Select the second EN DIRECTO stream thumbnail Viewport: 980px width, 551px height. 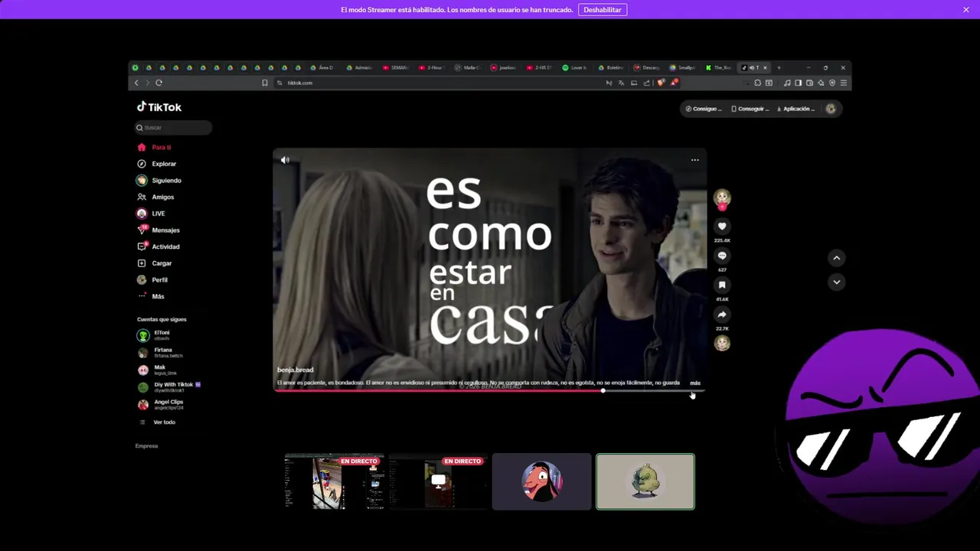coord(438,481)
